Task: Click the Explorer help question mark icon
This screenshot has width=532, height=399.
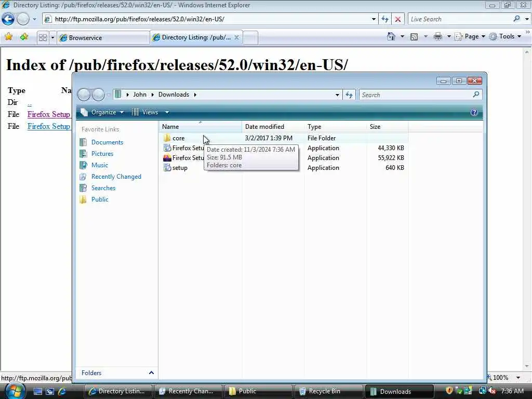Action: [x=474, y=112]
